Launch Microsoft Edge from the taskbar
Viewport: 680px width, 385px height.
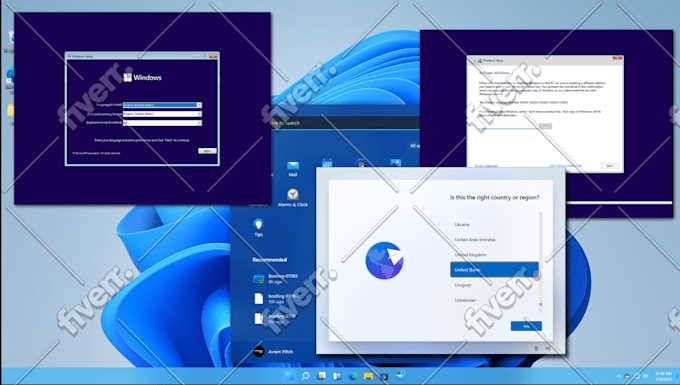[x=353, y=376]
